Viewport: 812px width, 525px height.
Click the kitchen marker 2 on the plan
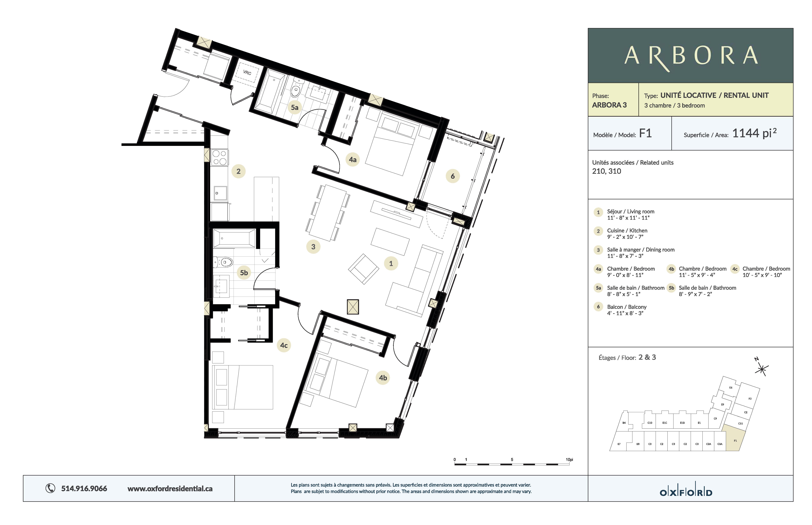pos(238,171)
